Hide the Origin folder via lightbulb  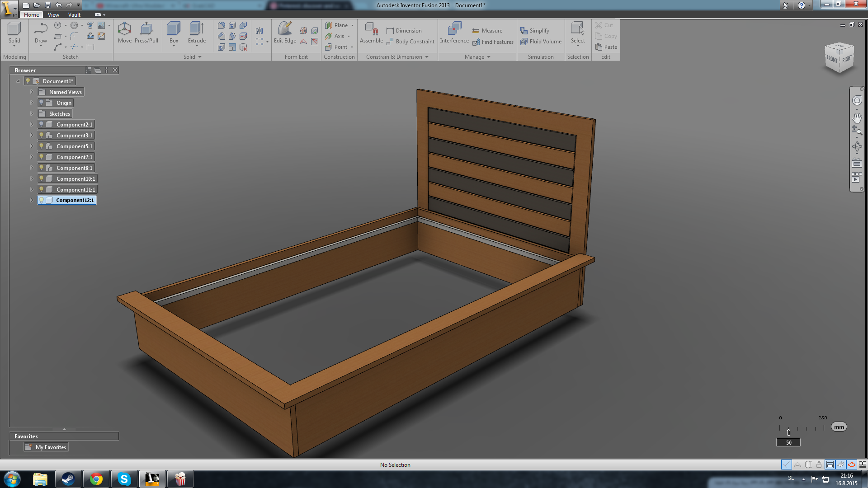(x=42, y=103)
